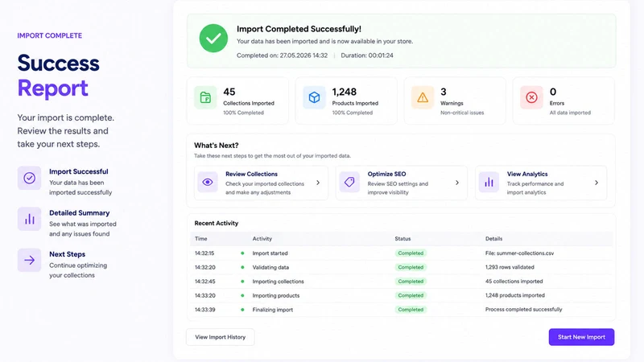The image size is (644, 362).
Task: Click the 'Finalizing import' activity text
Action: pos(273,310)
